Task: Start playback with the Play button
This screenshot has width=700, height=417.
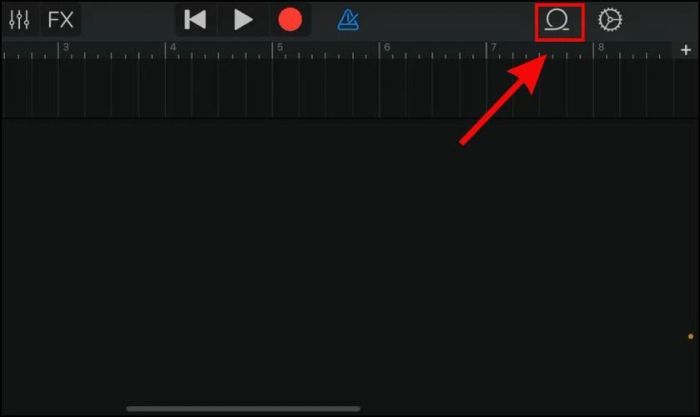Action: [x=243, y=20]
